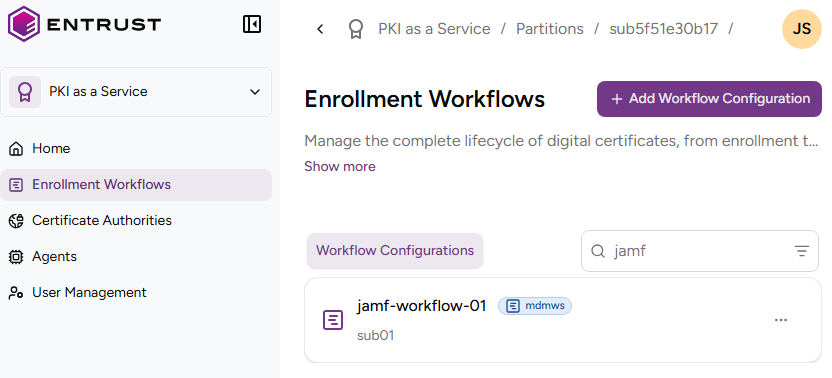Open the sub5f51e30b17 breadcrumb link
Image resolution: width=832 pixels, height=378 pixels.
tap(663, 29)
